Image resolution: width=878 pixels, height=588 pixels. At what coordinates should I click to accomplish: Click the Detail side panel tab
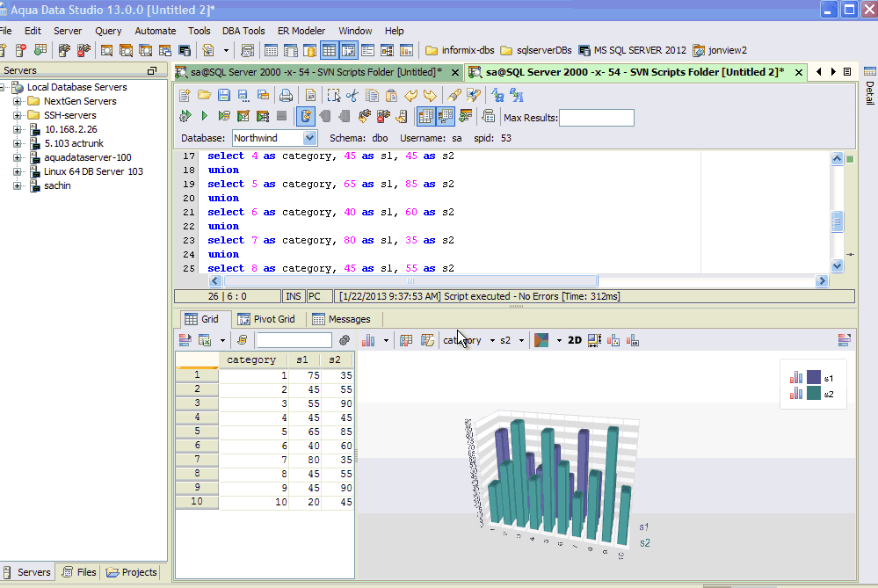tap(869, 87)
